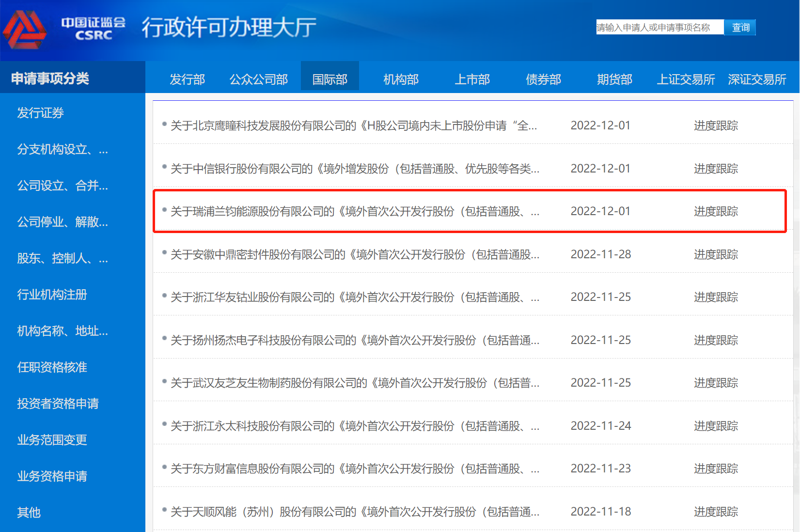
Task: Click the 查询 search button
Action: click(x=740, y=27)
